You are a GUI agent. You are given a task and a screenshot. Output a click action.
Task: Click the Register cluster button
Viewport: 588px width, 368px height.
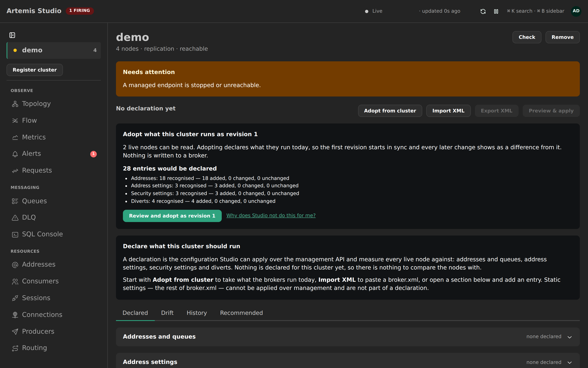click(x=35, y=70)
